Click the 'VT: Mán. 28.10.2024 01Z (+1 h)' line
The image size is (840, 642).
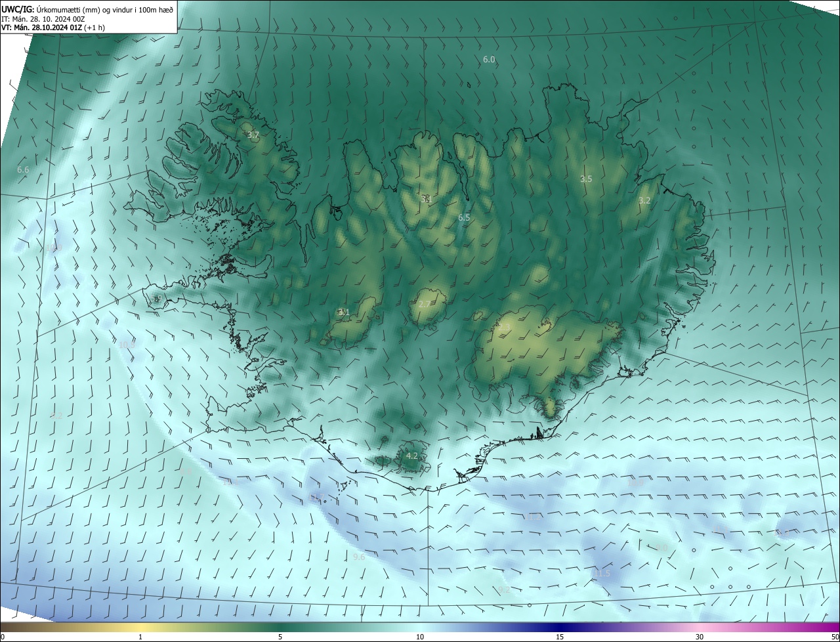[53, 28]
